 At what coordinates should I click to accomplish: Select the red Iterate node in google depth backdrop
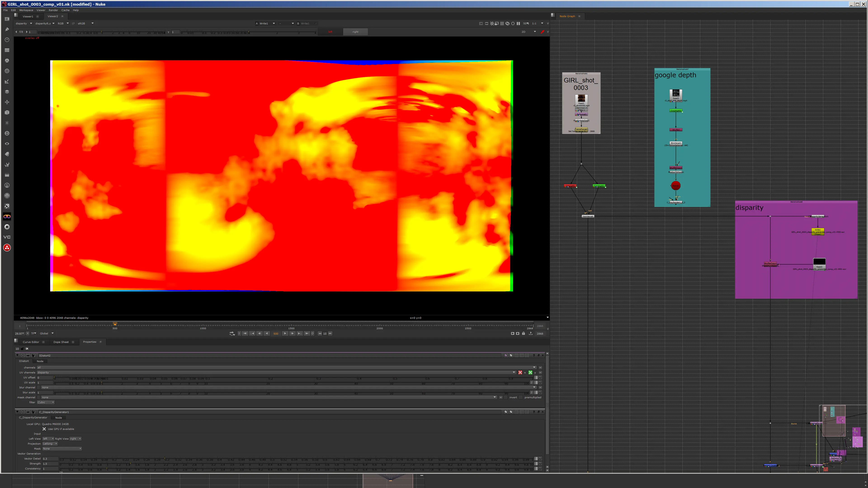(676, 185)
